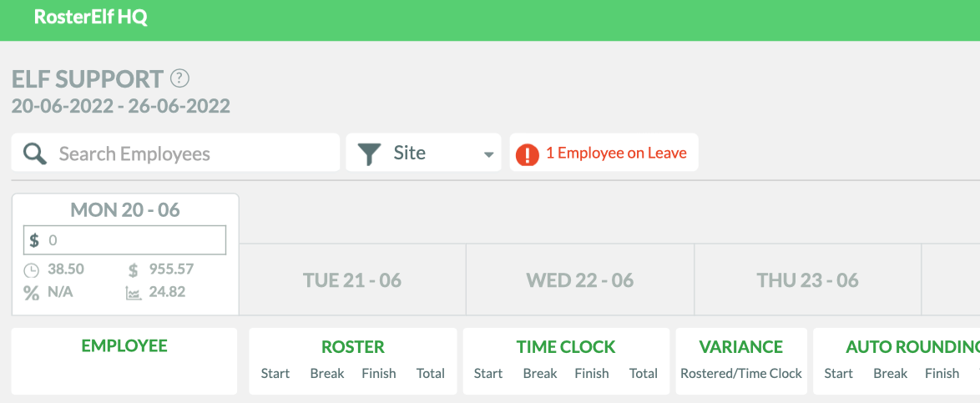Viewport: 980px width, 403px height.
Task: Click the red exclamation alert icon
Action: (x=527, y=154)
